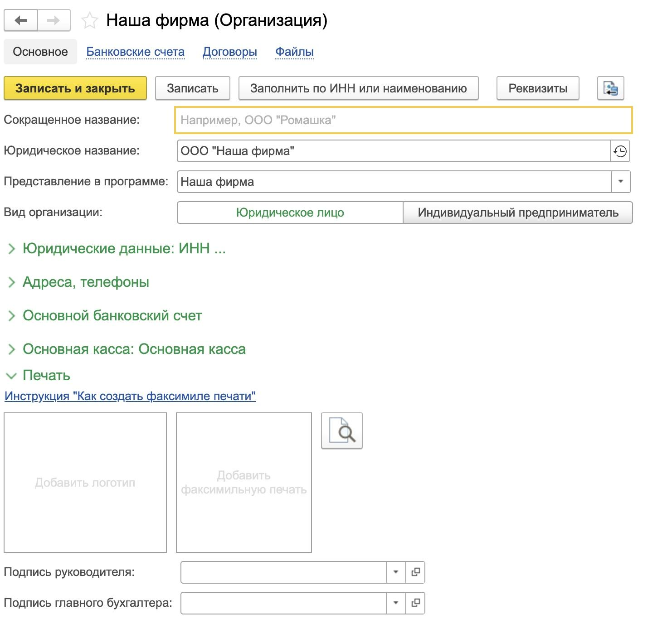Expand Адреса, телефоны section
The height and width of the screenshot is (619, 672).
click(x=78, y=282)
